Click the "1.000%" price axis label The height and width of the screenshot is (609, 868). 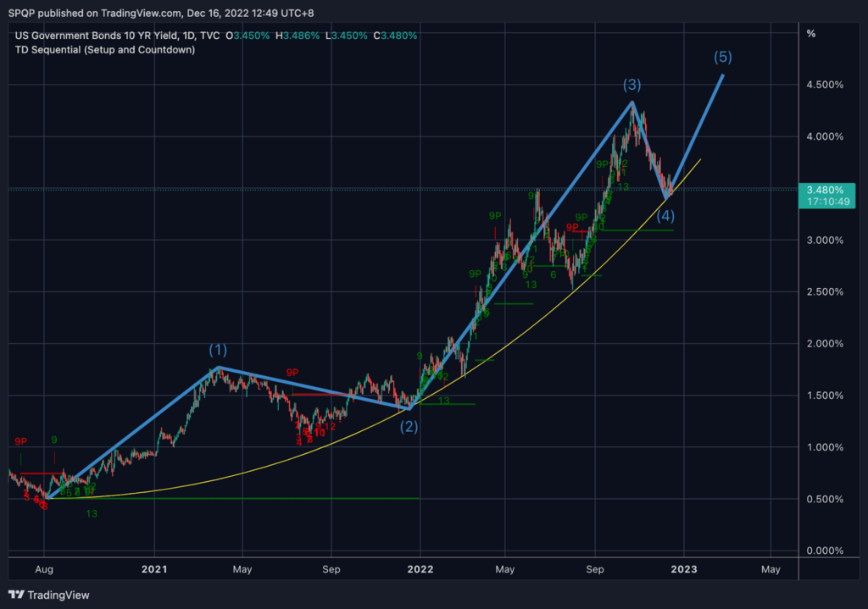825,447
